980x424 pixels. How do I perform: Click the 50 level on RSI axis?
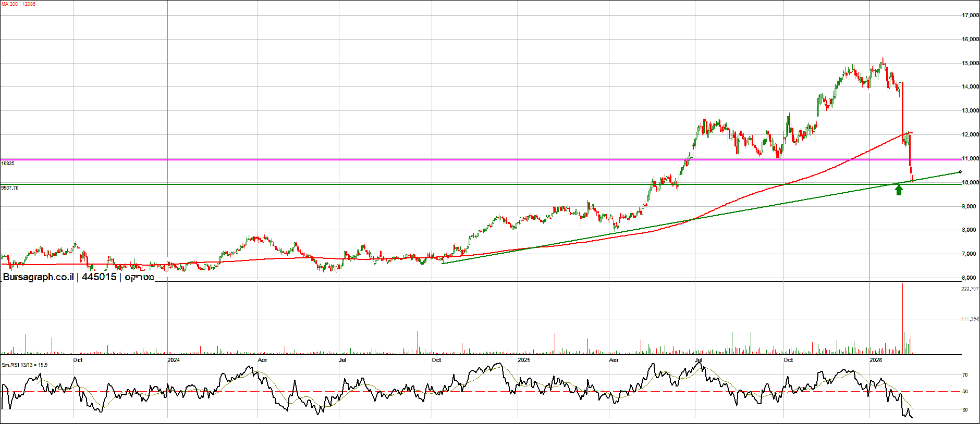(x=965, y=392)
